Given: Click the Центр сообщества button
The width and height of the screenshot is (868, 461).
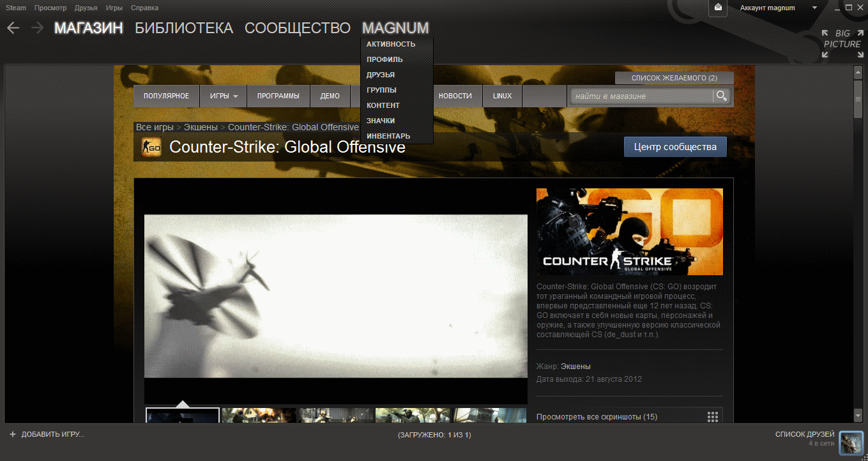Looking at the screenshot, I should (x=675, y=147).
